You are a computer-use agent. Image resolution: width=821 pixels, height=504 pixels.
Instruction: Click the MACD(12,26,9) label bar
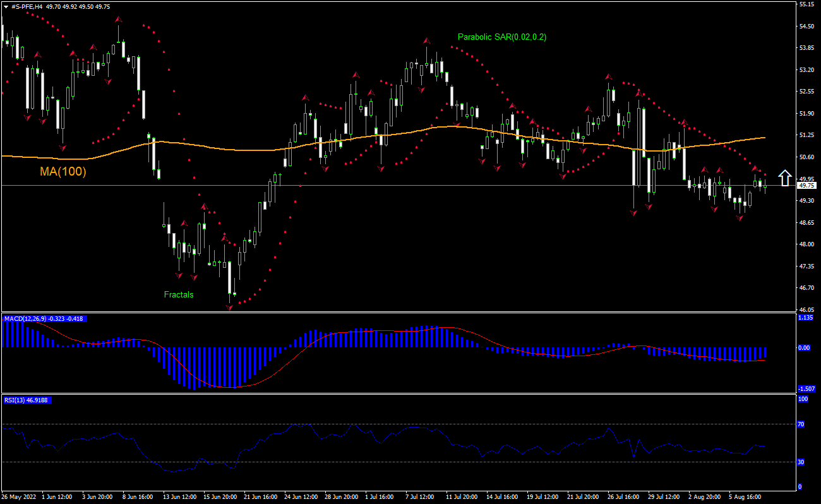(x=44, y=319)
